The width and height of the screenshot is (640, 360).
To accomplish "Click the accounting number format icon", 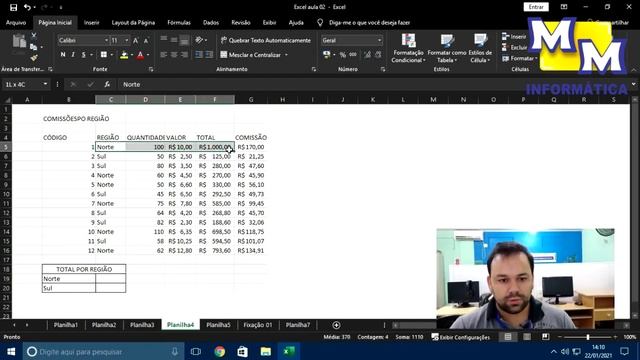I will point(327,55).
